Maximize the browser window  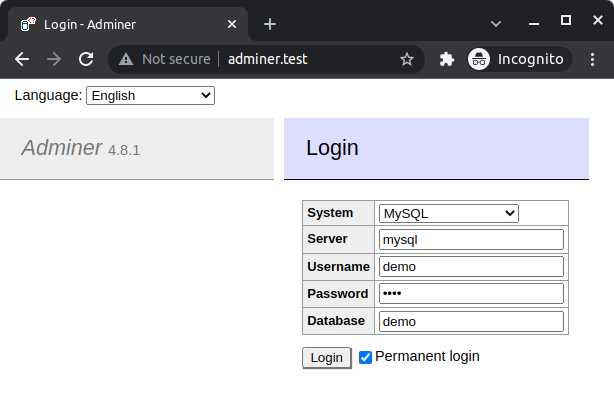click(x=565, y=20)
